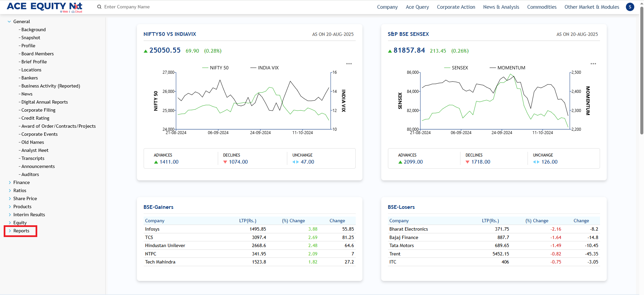Open the user profile avatar
644x295 pixels.
(x=630, y=7)
